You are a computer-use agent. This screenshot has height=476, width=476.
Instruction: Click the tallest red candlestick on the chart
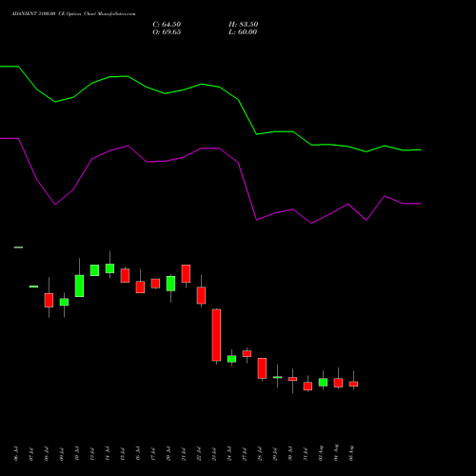pyautogui.click(x=216, y=335)
